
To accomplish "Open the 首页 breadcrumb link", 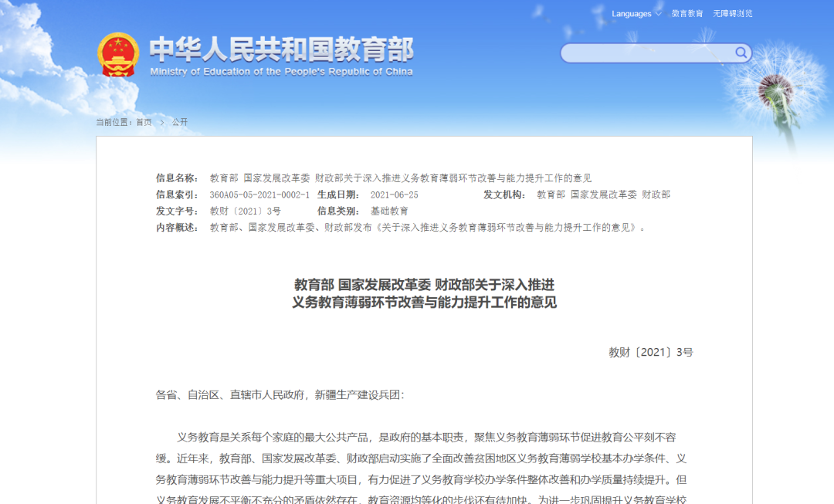I will [144, 121].
